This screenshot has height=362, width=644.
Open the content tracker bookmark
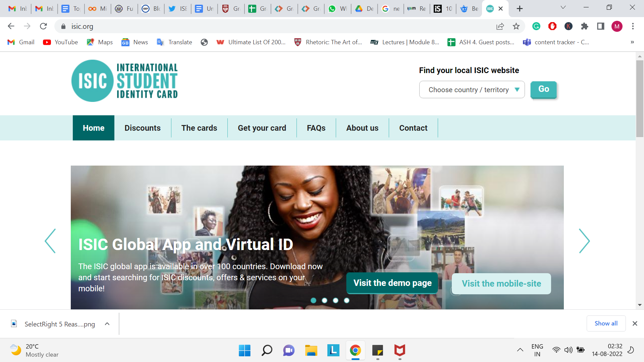point(556,42)
